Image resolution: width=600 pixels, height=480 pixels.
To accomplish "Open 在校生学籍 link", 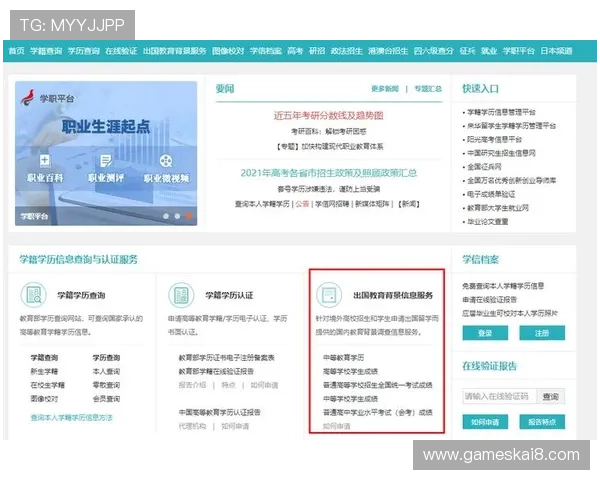I will click(x=48, y=385).
